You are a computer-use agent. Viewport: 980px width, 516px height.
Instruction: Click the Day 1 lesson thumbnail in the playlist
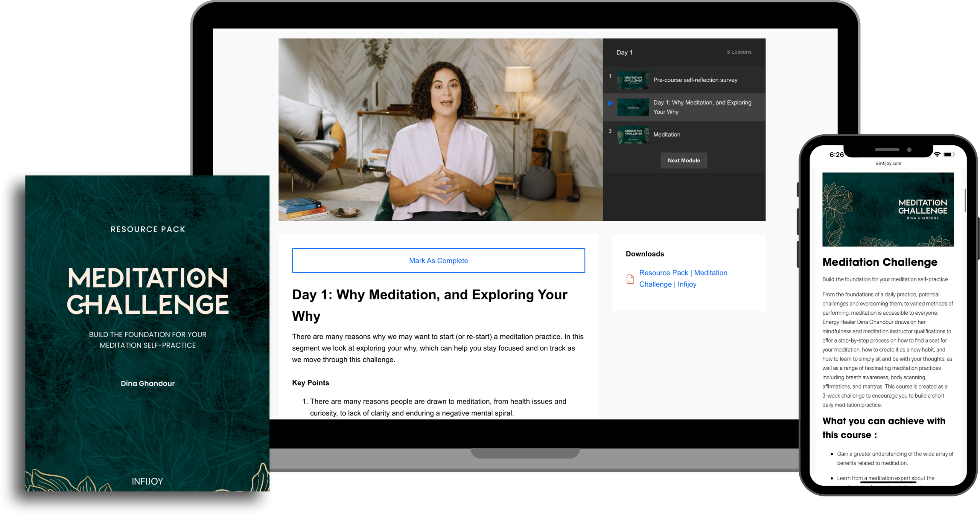(633, 108)
